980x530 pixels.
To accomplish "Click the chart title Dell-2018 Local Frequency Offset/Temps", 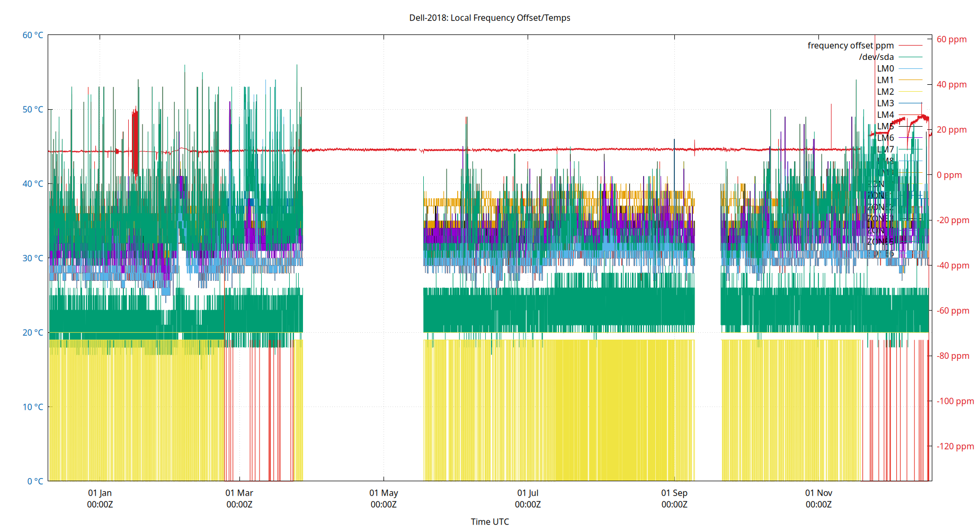I will pos(489,17).
